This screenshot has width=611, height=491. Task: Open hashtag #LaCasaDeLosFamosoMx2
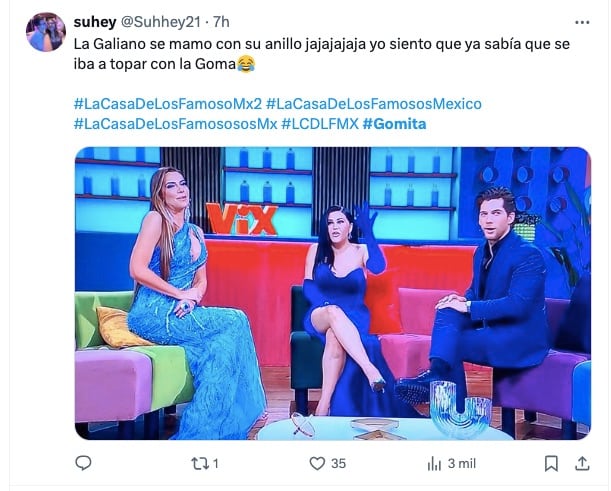coord(168,104)
